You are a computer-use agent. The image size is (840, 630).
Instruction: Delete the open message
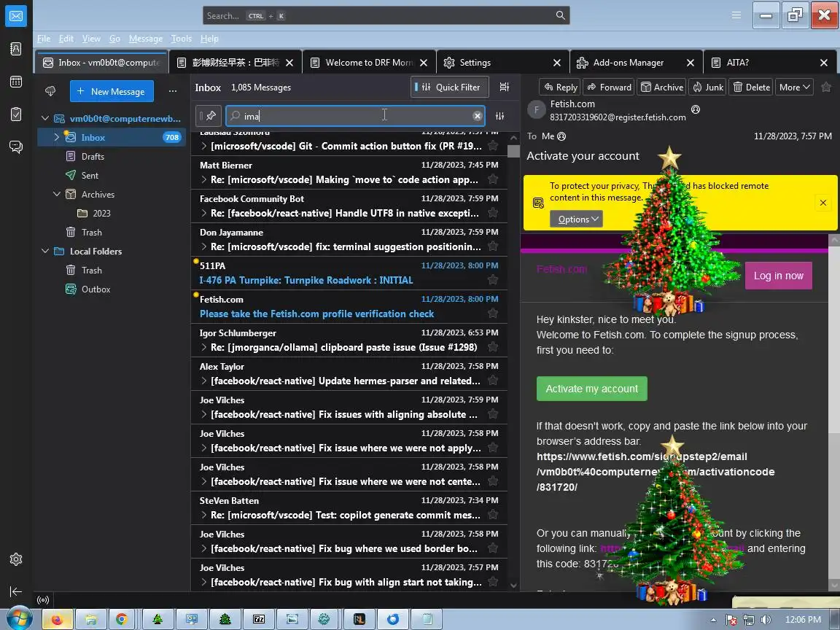pyautogui.click(x=751, y=87)
